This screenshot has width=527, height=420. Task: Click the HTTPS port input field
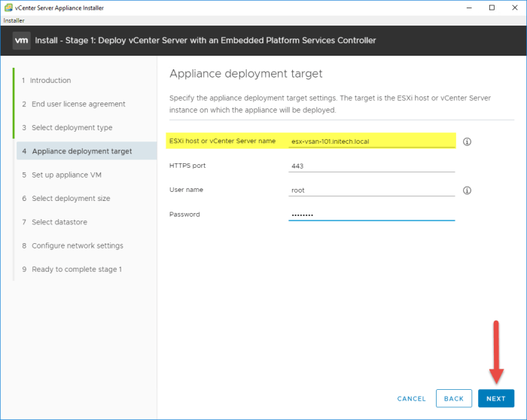pyautogui.click(x=371, y=166)
